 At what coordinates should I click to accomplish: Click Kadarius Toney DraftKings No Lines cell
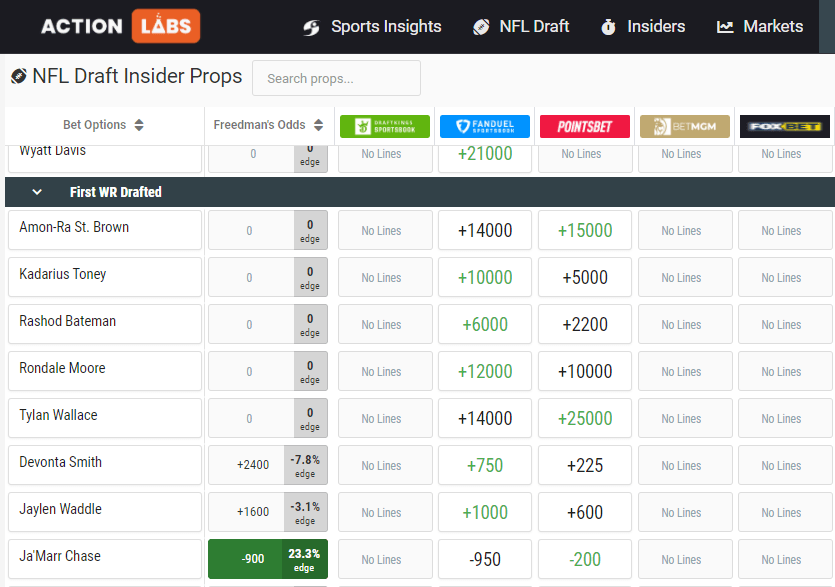[x=385, y=277]
